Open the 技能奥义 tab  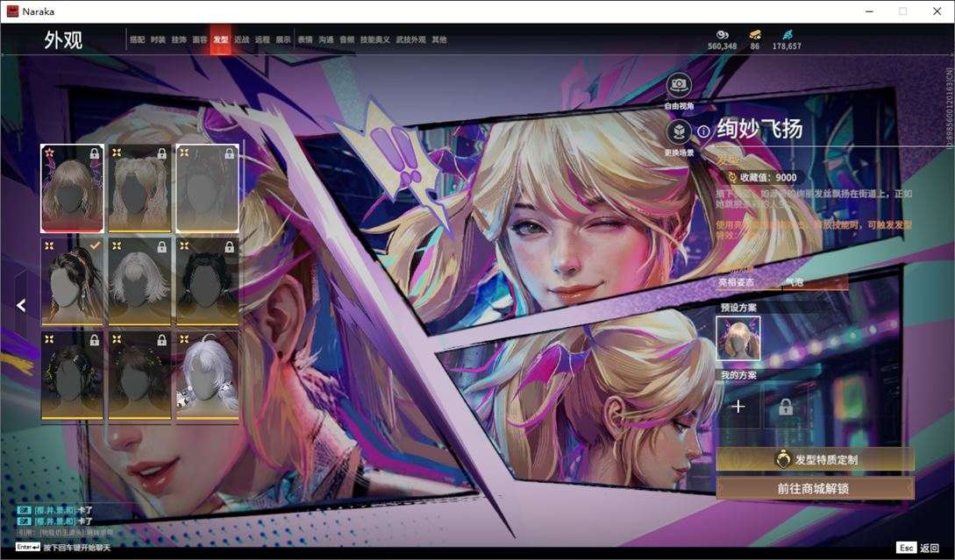tap(374, 39)
